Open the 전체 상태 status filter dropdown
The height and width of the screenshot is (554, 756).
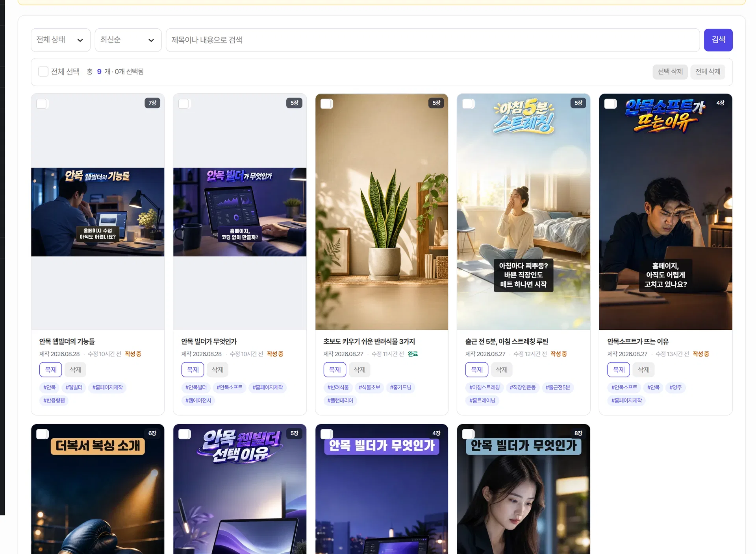point(61,40)
